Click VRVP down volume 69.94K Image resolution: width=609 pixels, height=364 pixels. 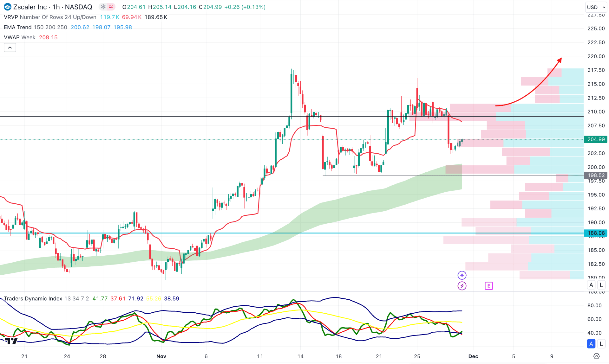click(x=132, y=17)
